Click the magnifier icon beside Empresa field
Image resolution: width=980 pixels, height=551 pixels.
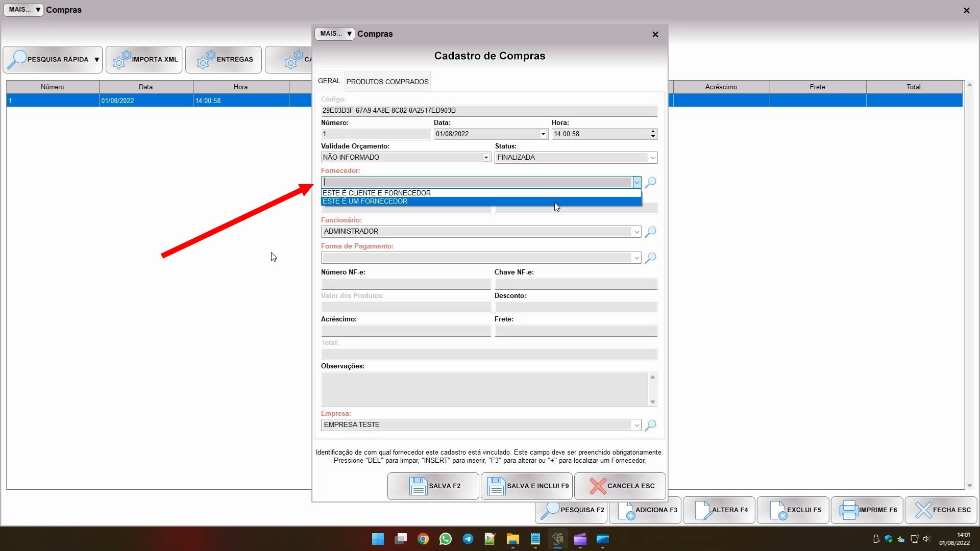pos(650,425)
